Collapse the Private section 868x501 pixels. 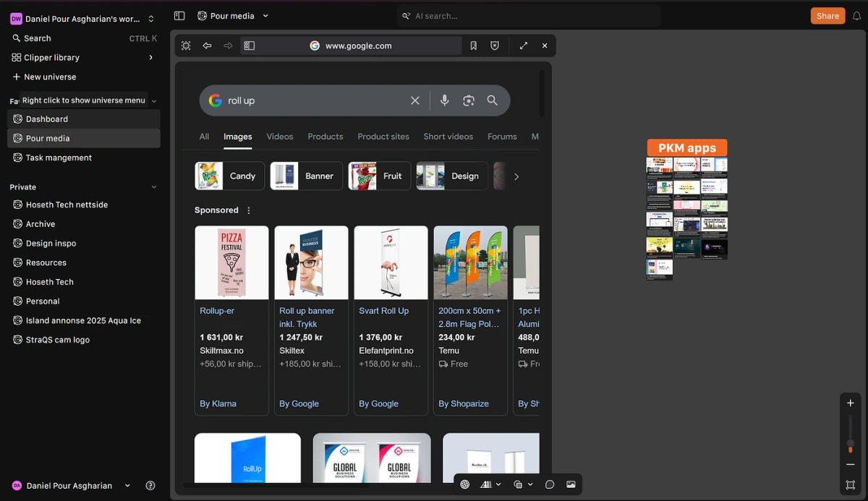(153, 187)
